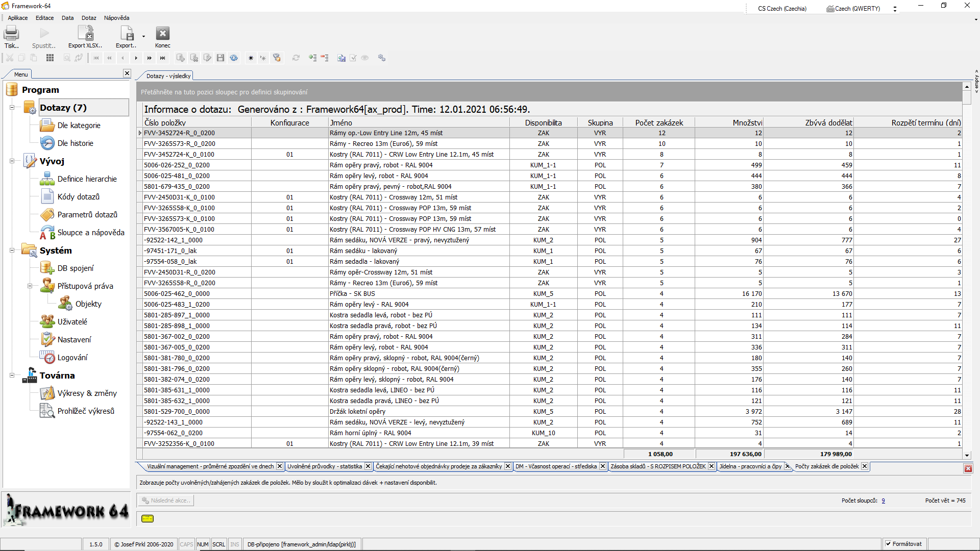Click the floppy save toolbar icon

pyautogui.click(x=220, y=58)
